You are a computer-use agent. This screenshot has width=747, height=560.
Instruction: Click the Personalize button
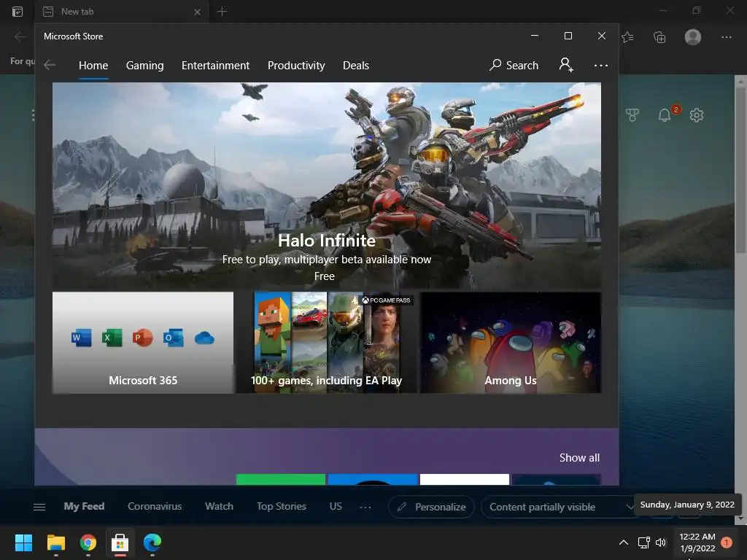tap(432, 507)
